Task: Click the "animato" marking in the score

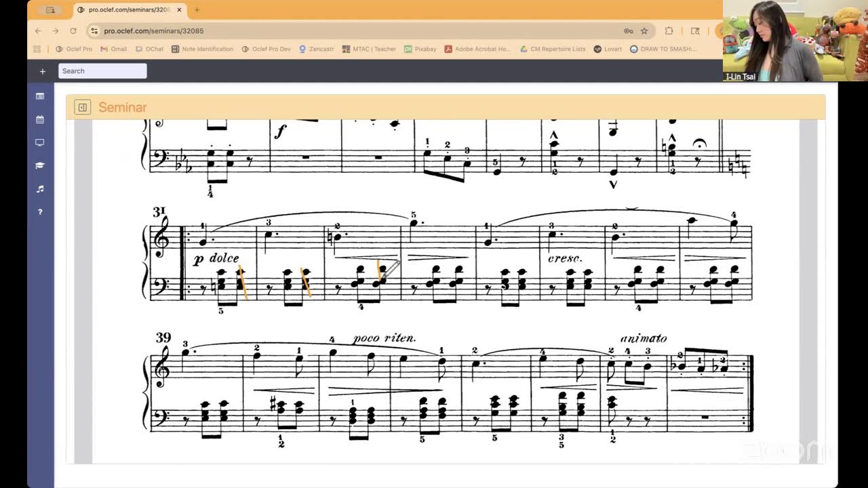Action: point(644,338)
